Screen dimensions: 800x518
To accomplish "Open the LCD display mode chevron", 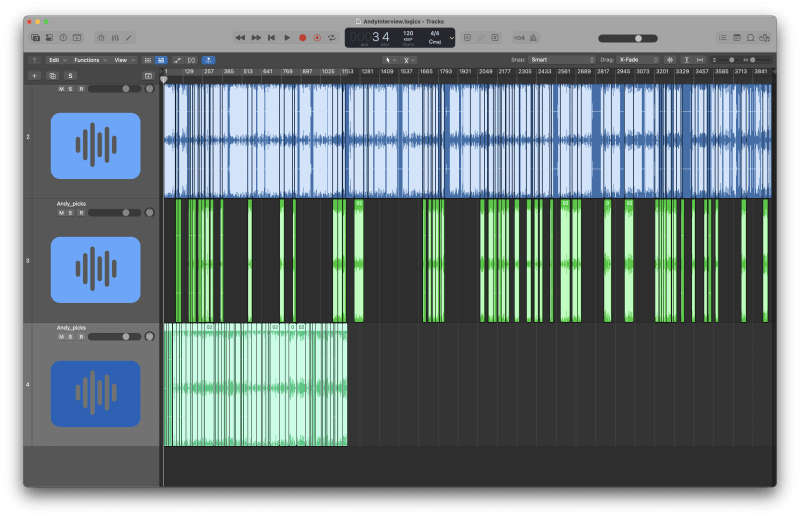I will click(451, 38).
